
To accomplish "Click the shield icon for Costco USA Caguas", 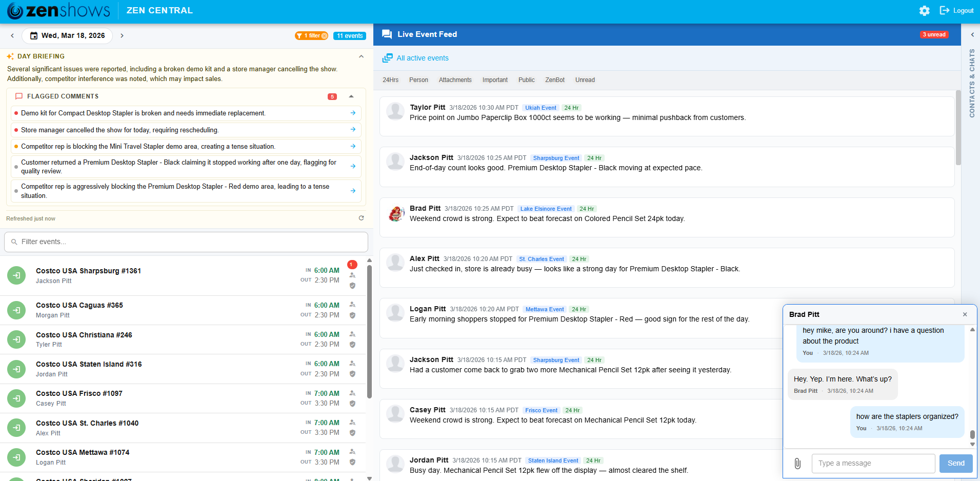I will pyautogui.click(x=352, y=315).
